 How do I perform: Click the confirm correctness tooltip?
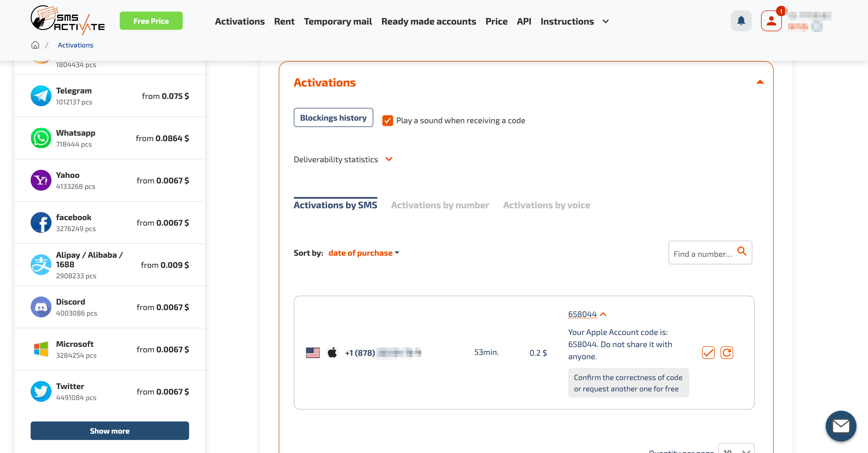pos(628,383)
